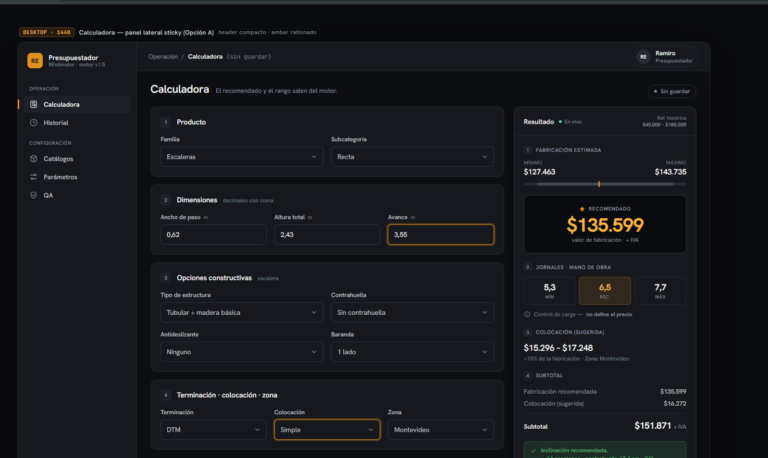Viewport: 768px width, 458px height.
Task: Open the Ramiro user profile button
Action: [666, 57]
